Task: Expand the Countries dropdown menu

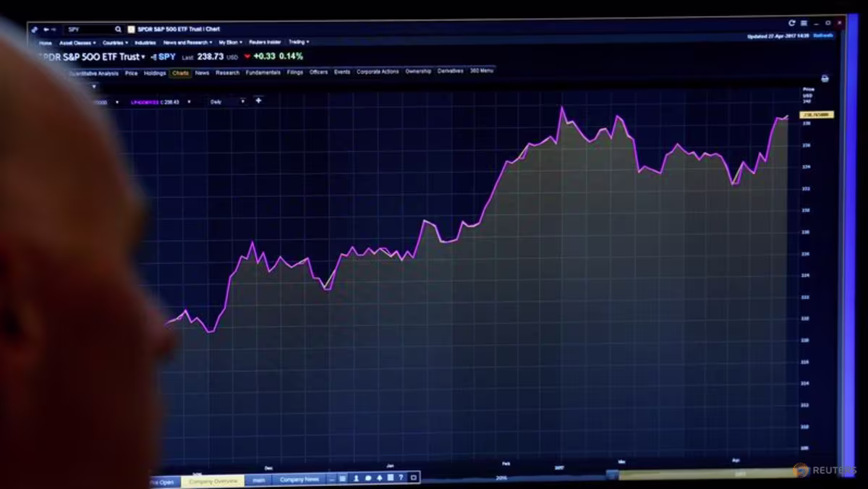Action: 115,43
